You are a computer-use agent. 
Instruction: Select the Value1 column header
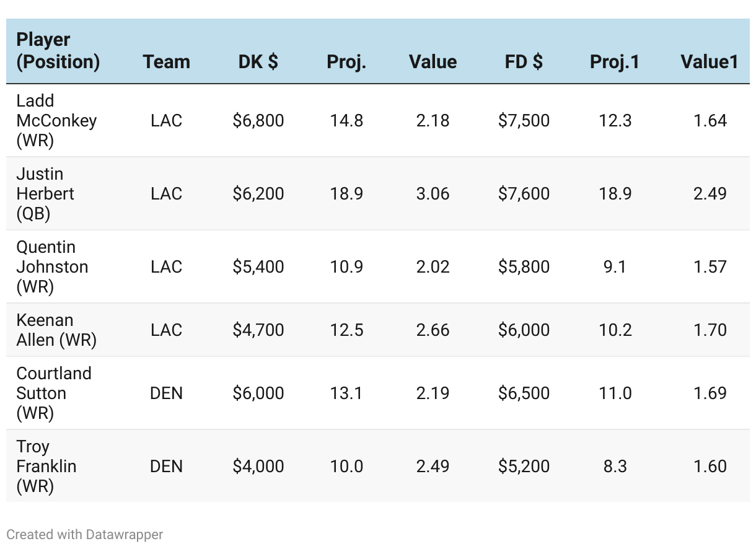click(709, 62)
